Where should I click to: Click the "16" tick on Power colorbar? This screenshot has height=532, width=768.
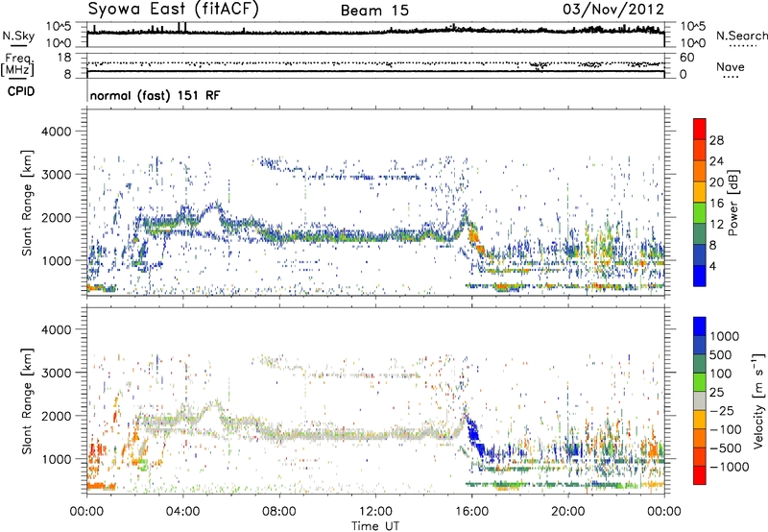click(x=716, y=204)
